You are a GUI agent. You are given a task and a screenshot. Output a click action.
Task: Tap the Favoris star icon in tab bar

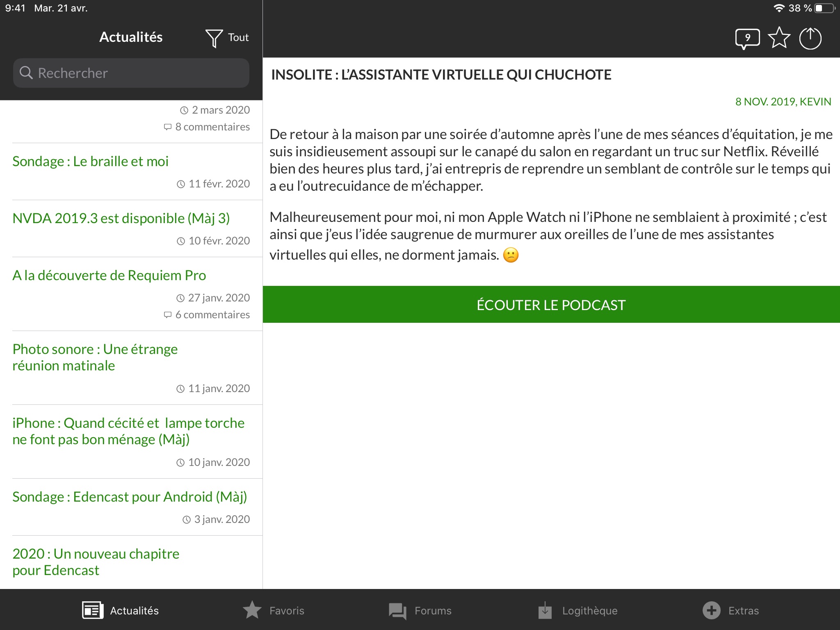coord(252,610)
